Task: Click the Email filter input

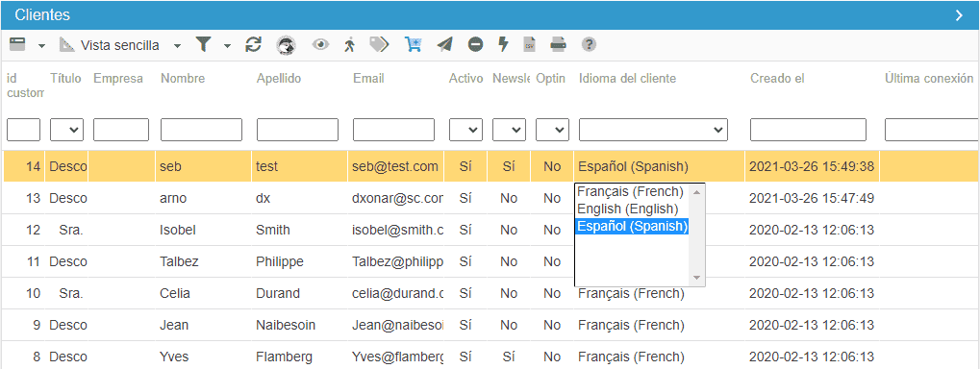Action: [x=393, y=130]
